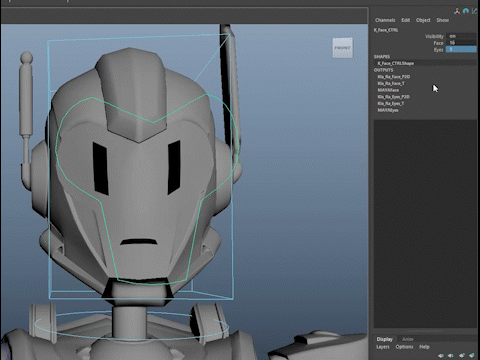Open the Channels menu in the Channel Box

pyautogui.click(x=385, y=20)
